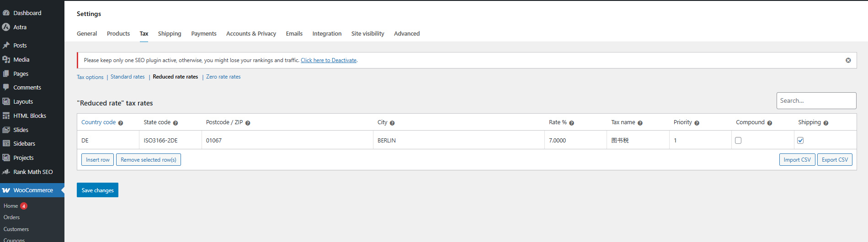Open Accounts & Privacy tab
This screenshot has height=242, width=868.
[x=251, y=34]
